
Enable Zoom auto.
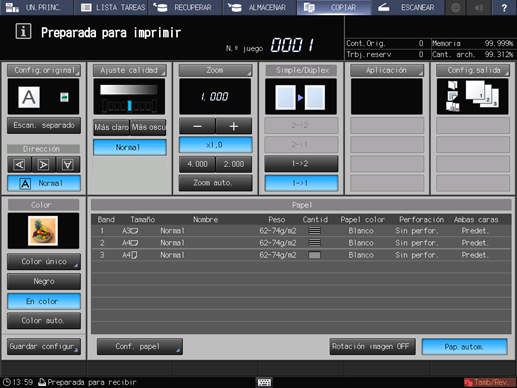coord(215,183)
